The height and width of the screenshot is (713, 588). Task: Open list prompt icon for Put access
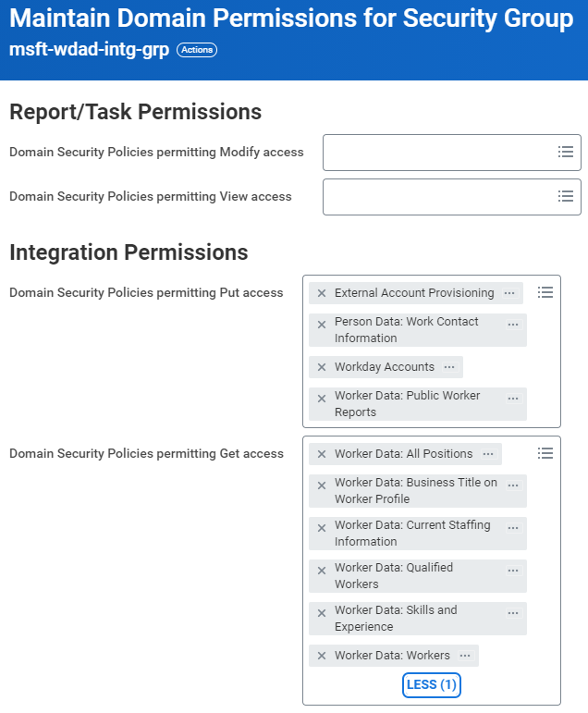(x=545, y=292)
